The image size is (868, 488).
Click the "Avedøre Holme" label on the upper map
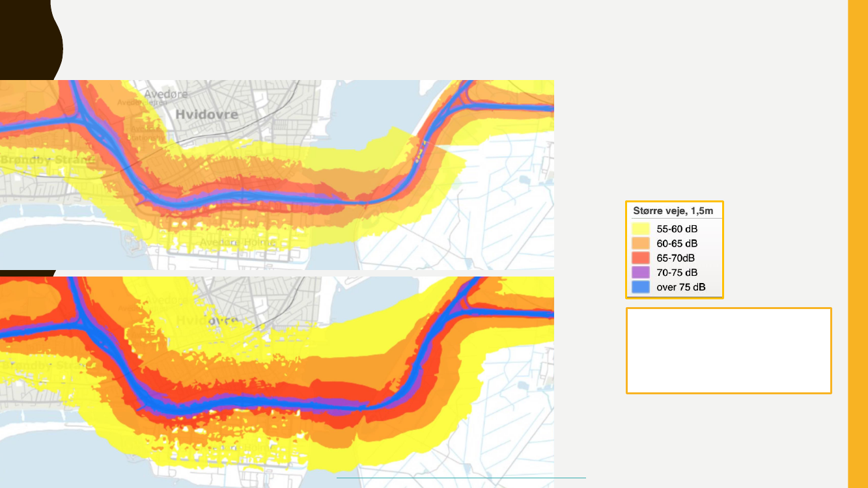pyautogui.click(x=237, y=242)
